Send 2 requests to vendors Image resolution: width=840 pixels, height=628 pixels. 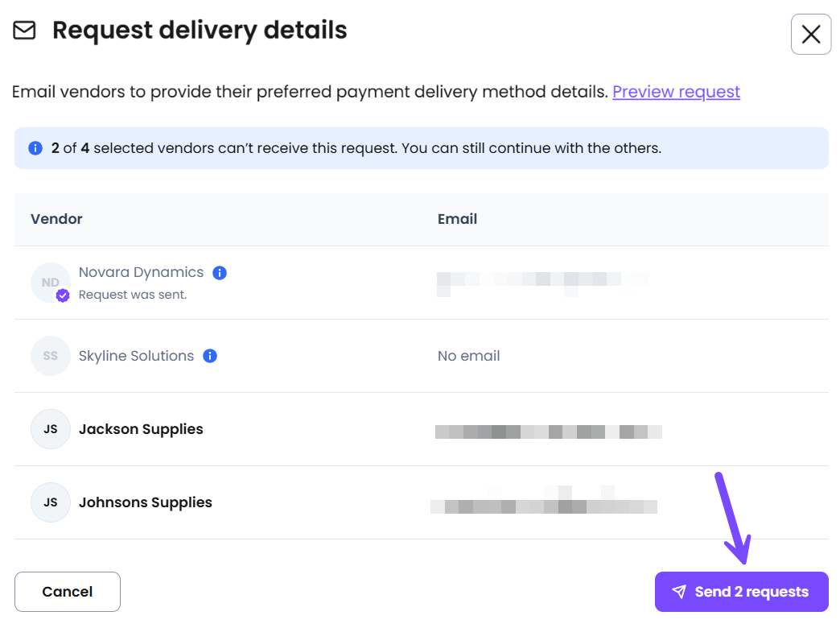coord(741,592)
